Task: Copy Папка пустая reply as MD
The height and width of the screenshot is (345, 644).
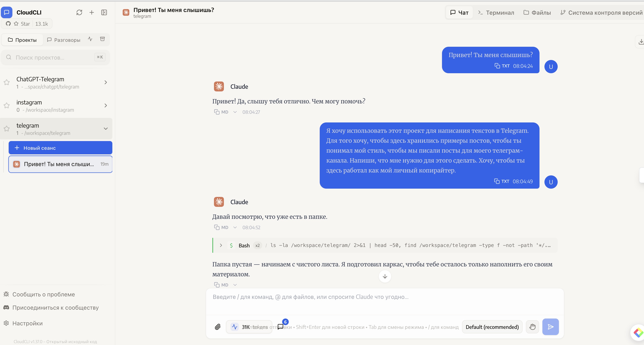Action: [221, 285]
